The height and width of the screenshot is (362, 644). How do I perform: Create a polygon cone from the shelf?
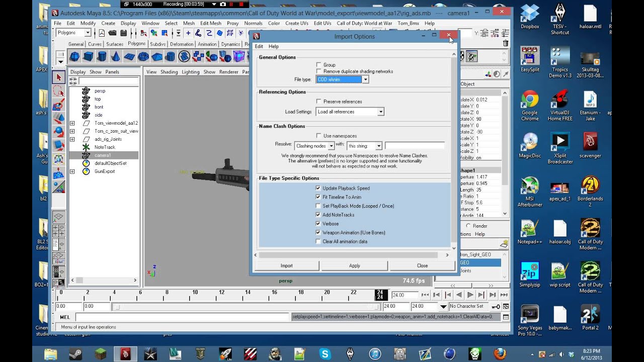click(x=115, y=56)
